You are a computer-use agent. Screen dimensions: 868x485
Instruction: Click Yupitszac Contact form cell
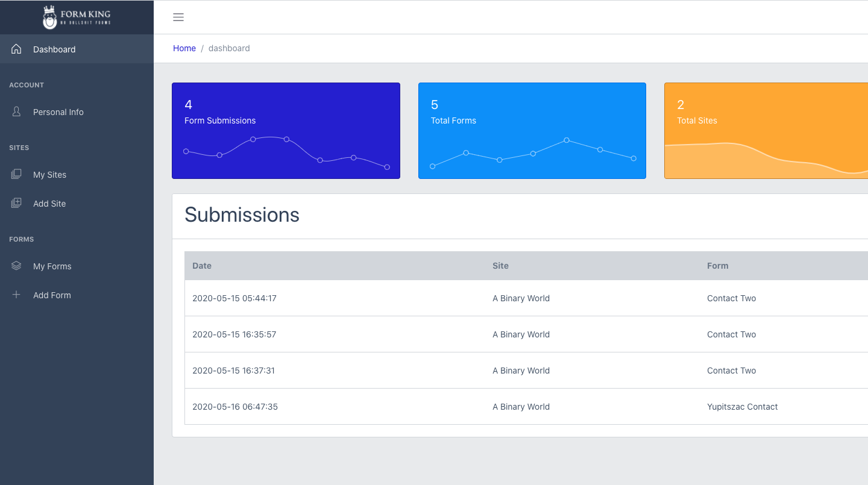click(x=742, y=407)
